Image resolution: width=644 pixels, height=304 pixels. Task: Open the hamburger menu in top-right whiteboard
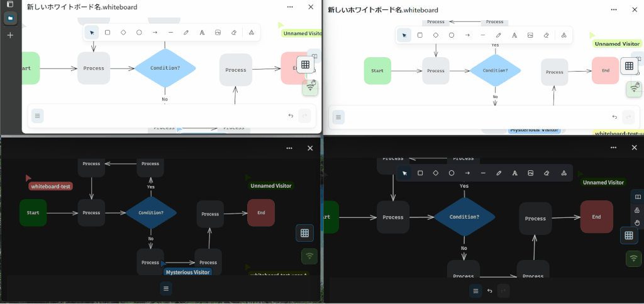(x=338, y=117)
